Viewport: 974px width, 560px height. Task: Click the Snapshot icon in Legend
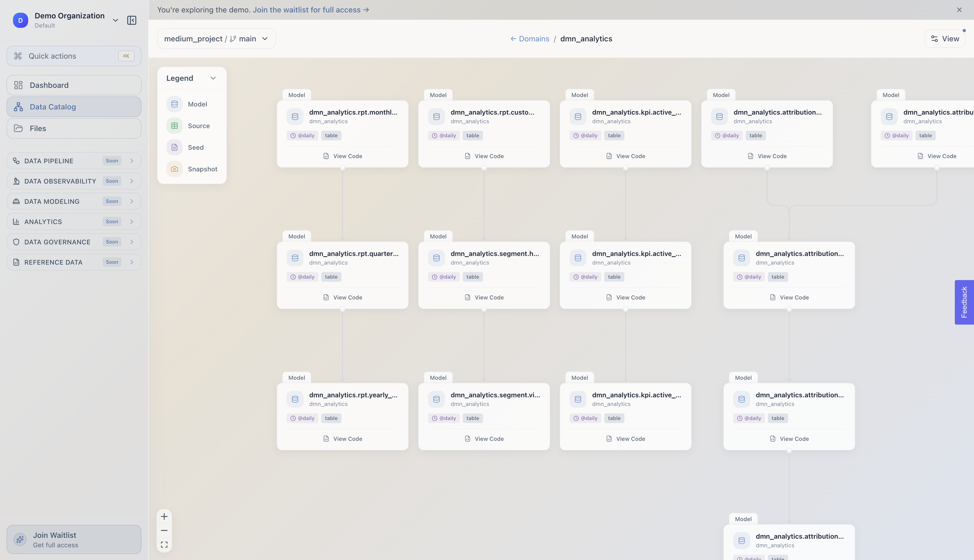(x=174, y=169)
